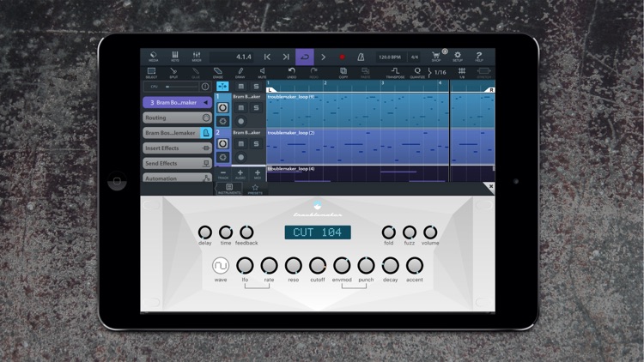
Task: Open the Transpose function
Action: click(395, 73)
